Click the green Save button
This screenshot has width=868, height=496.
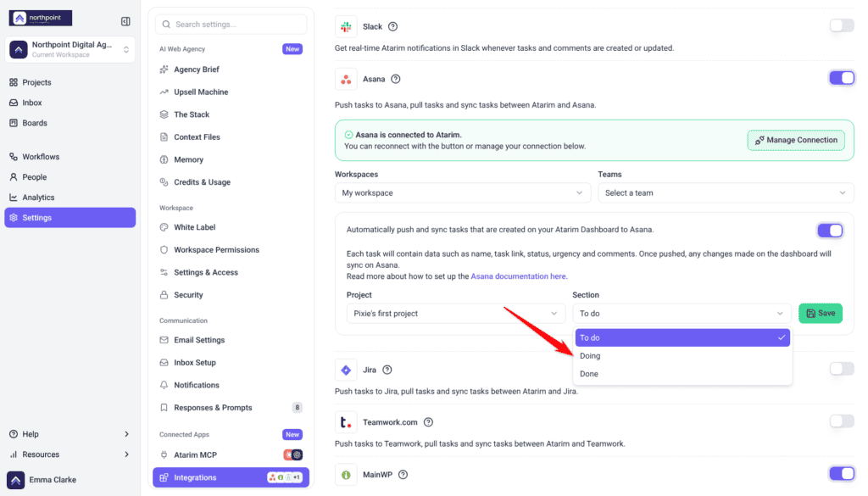pyautogui.click(x=821, y=314)
